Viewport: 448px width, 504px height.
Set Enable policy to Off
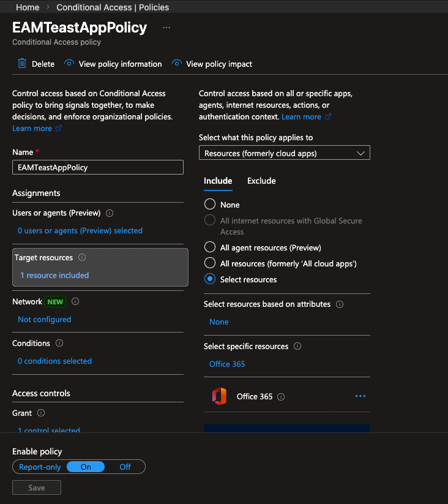click(125, 467)
